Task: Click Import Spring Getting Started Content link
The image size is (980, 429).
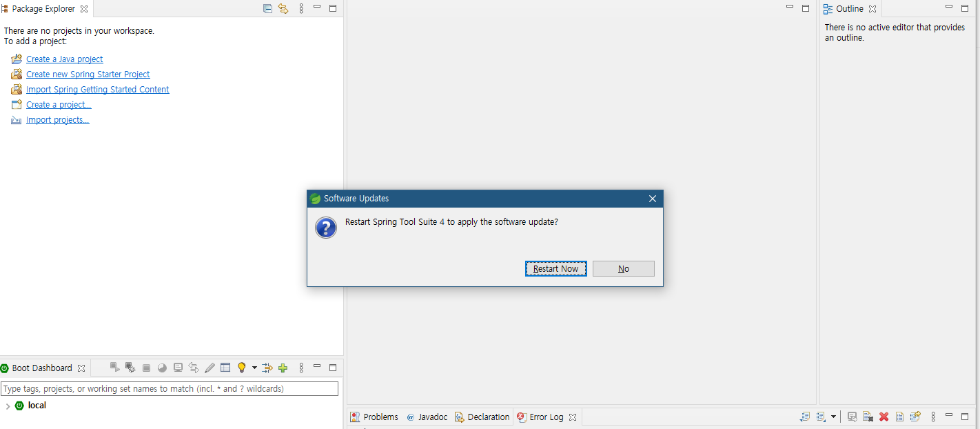Action: point(97,90)
